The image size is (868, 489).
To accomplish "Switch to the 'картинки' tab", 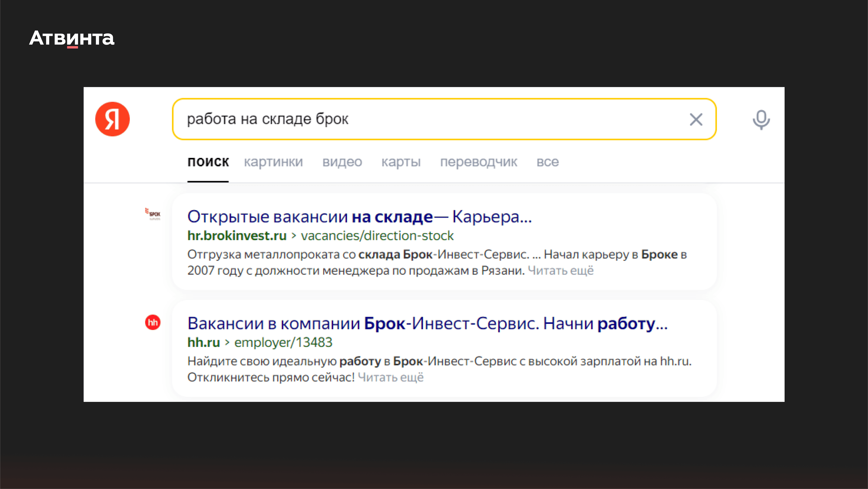I will 273,162.
